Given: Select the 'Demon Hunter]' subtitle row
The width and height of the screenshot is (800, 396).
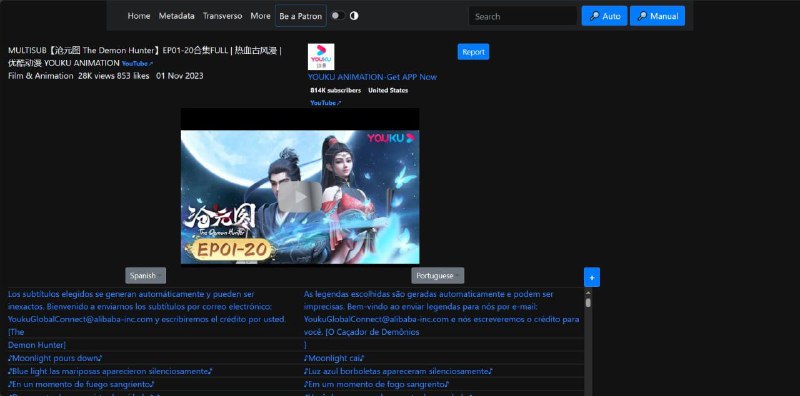Looking at the screenshot, I should (37, 345).
